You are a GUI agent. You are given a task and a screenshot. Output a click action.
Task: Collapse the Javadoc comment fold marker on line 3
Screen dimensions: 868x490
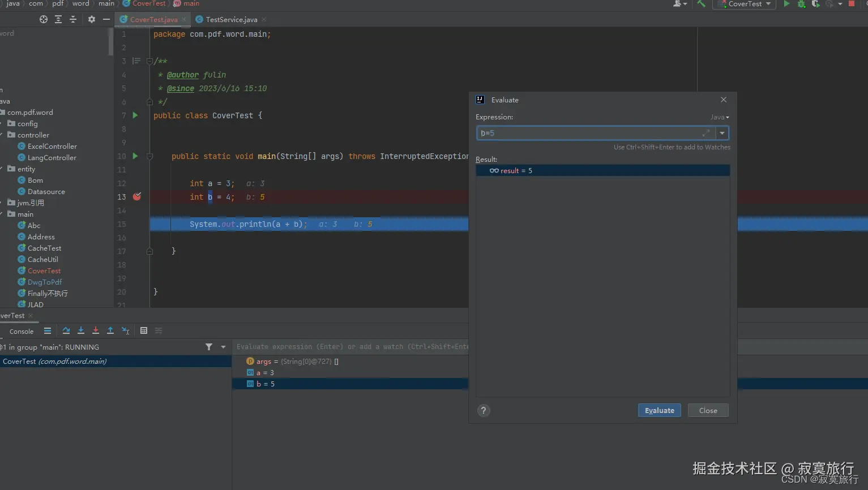(x=149, y=61)
